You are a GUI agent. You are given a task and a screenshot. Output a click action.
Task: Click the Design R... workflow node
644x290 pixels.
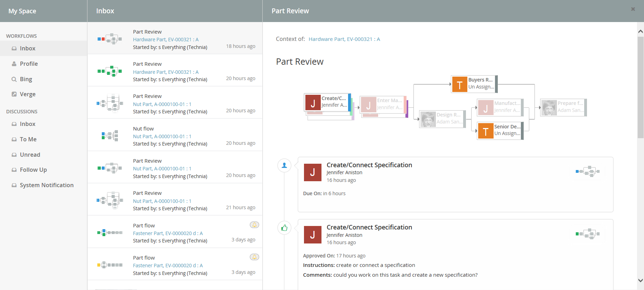point(442,119)
